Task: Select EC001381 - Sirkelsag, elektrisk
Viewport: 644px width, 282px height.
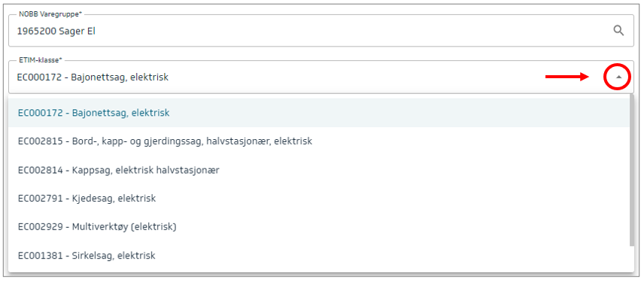Action: coord(319,256)
